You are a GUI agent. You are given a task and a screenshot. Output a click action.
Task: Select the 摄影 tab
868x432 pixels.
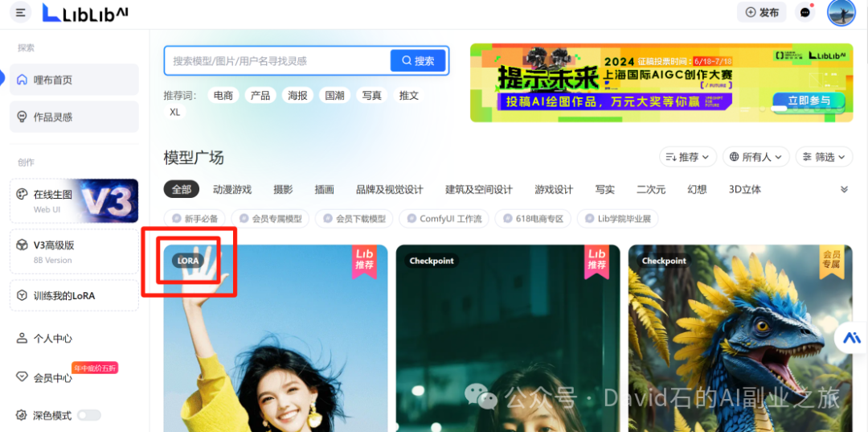pos(283,189)
